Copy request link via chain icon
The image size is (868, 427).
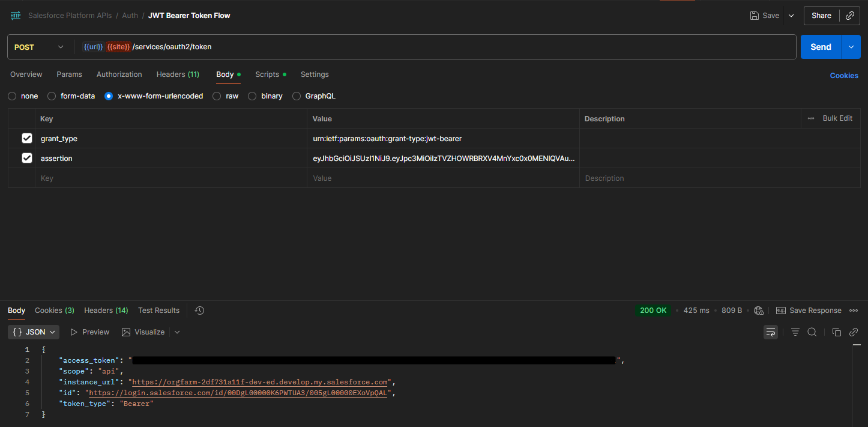(850, 16)
